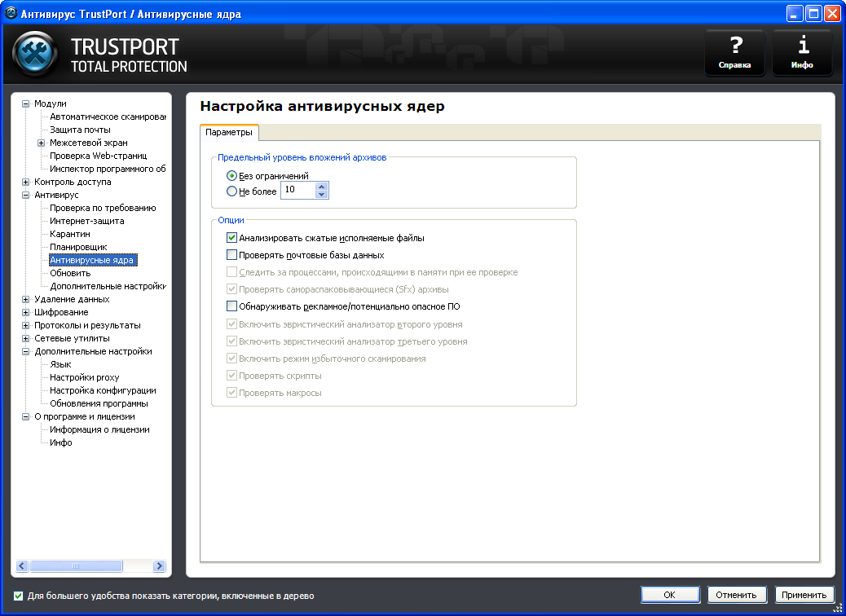Expand the Сетевые утилиты tree node

25,339
